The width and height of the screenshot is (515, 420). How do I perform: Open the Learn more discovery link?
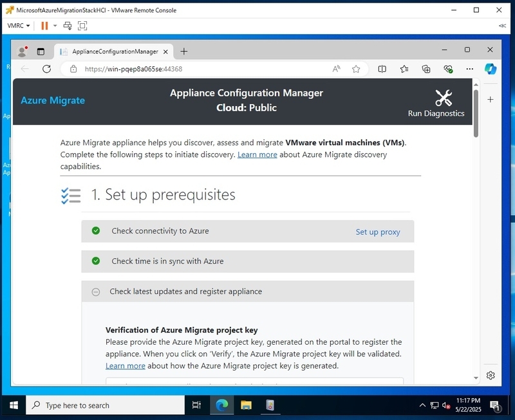[x=257, y=154]
